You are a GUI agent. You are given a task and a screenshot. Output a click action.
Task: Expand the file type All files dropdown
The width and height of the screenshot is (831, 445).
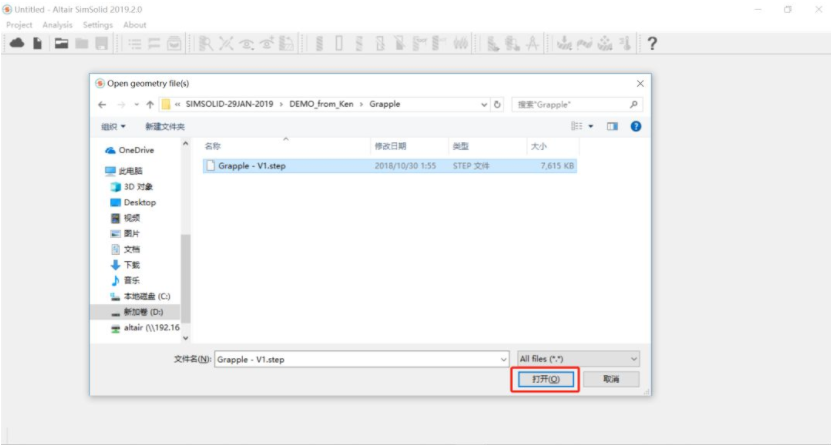[578, 359]
